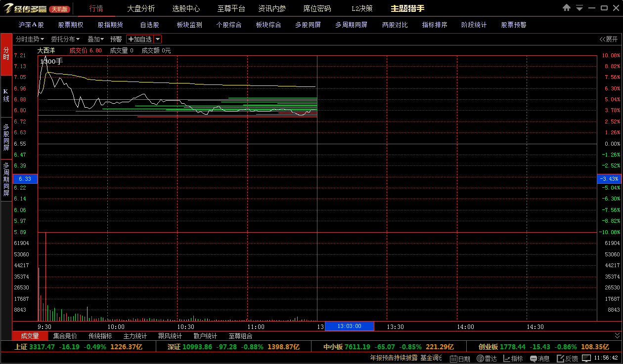Click the 反馈 feedback icon

click(561, 359)
